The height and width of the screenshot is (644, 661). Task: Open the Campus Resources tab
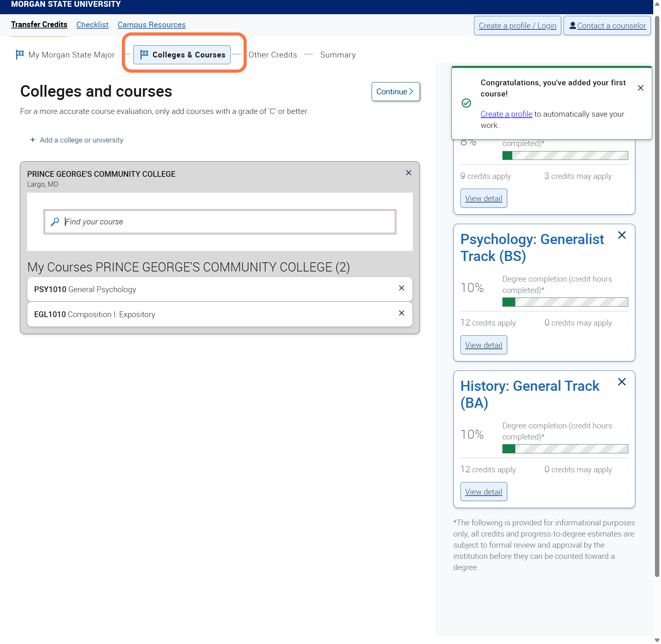[151, 25]
